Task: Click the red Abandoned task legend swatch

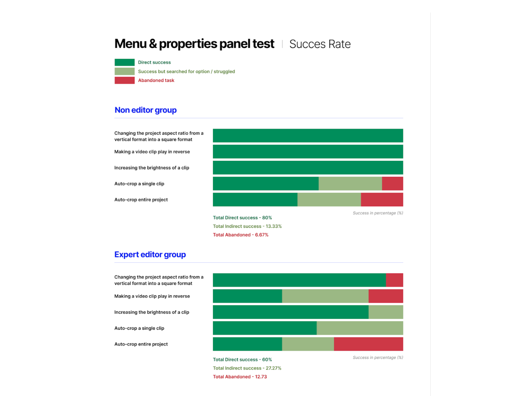Action: click(x=124, y=80)
